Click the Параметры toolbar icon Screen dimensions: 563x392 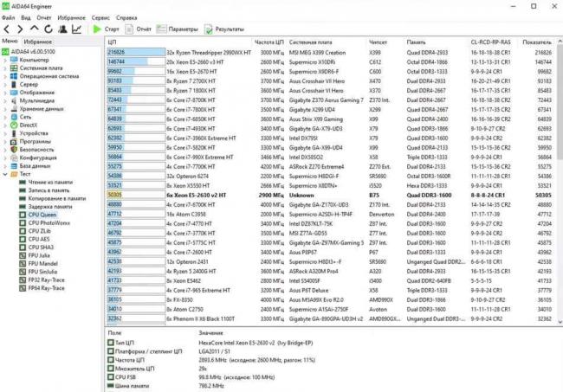162,29
